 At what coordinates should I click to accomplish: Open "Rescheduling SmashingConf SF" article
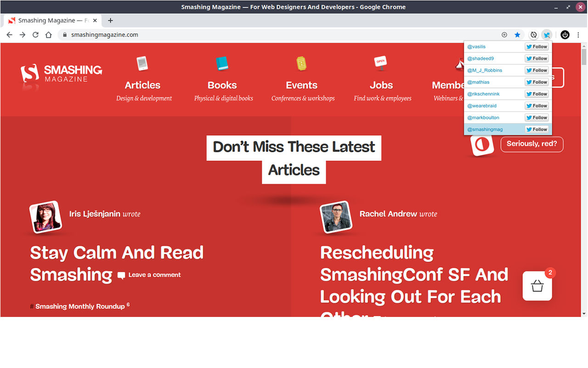click(414, 285)
